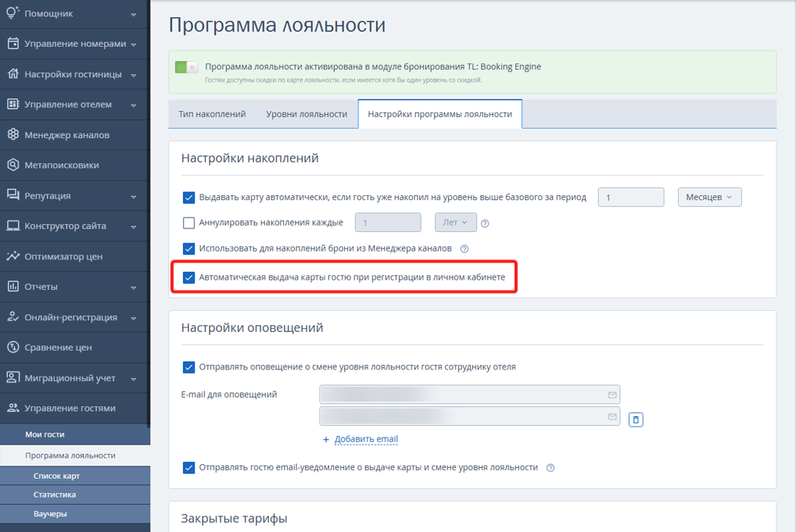This screenshot has height=532, width=796.
Task: Click card issue period number field
Action: (x=631, y=198)
